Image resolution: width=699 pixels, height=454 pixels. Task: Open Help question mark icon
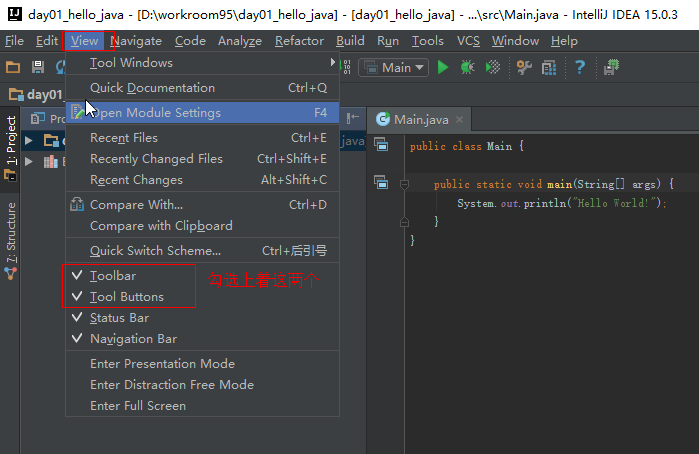[x=580, y=67]
